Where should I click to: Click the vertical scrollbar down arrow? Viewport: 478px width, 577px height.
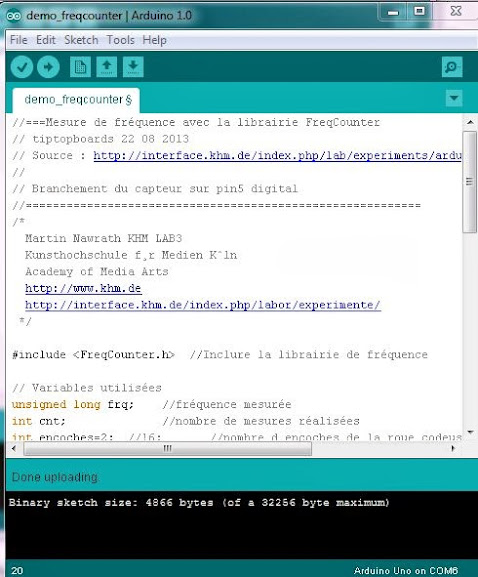coord(470,432)
